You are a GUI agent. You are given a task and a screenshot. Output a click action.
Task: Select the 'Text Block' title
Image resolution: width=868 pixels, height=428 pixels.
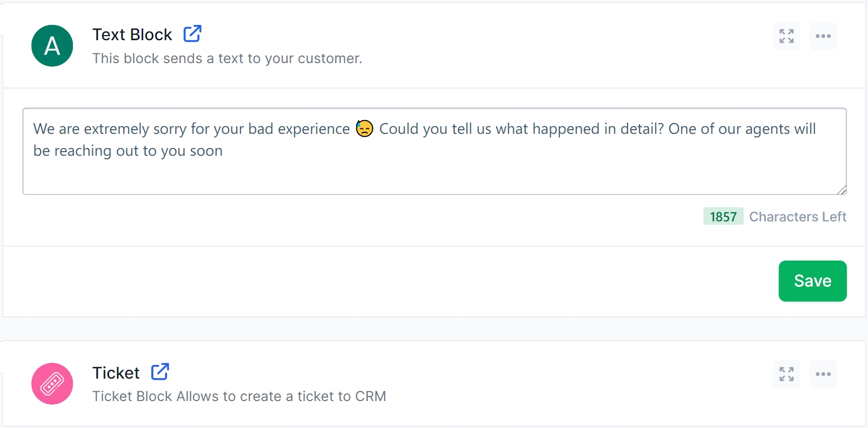click(x=132, y=35)
